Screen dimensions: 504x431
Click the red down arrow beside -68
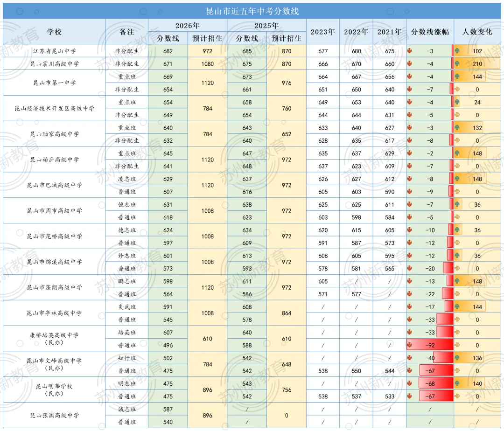[410, 383]
